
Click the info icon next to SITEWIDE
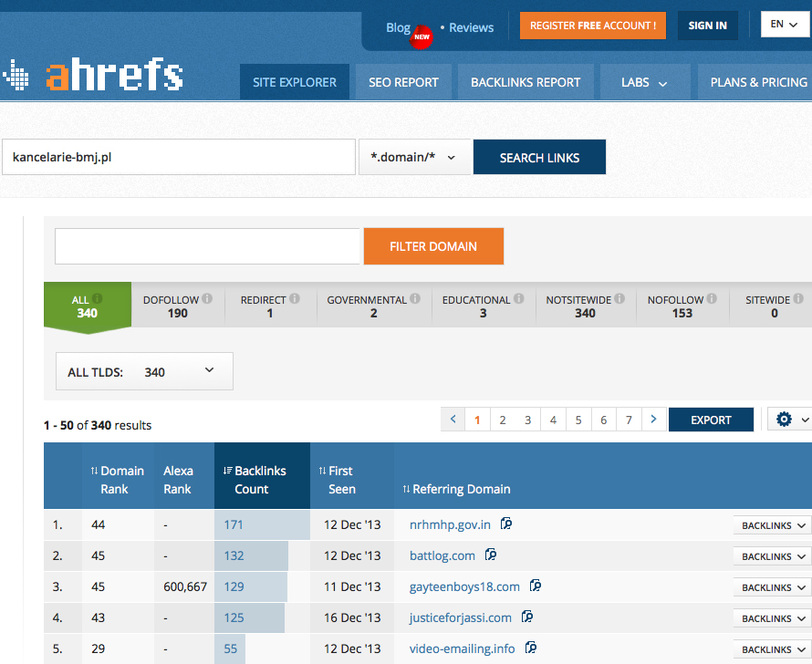pyautogui.click(x=798, y=298)
